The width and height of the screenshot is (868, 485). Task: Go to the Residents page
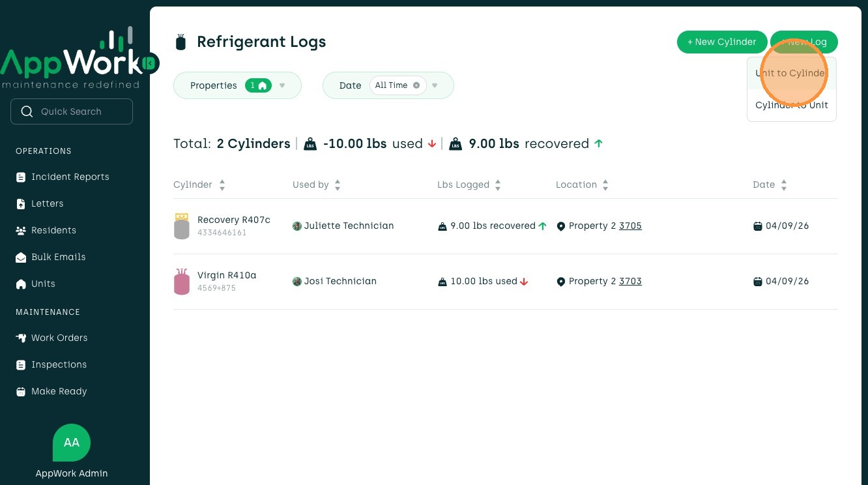coord(53,231)
